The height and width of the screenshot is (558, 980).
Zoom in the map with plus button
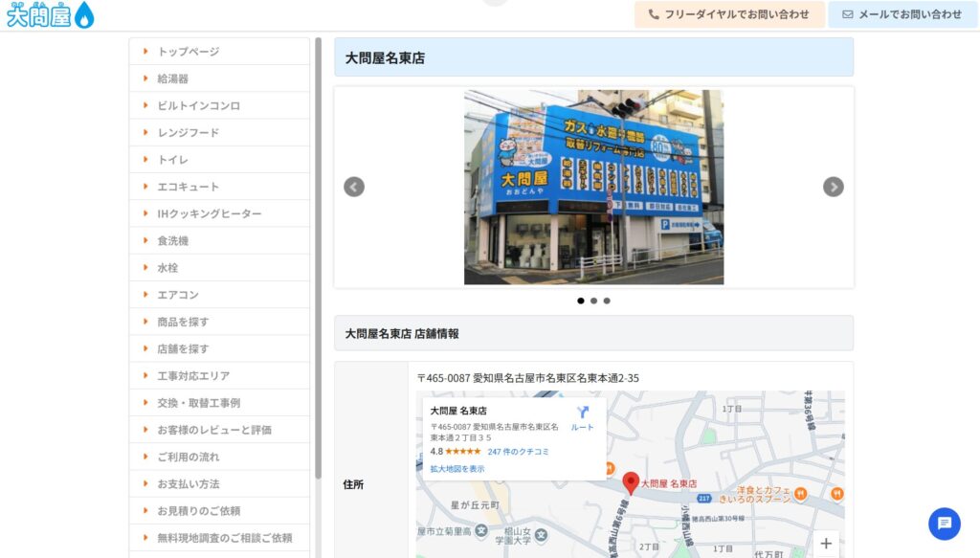tap(826, 544)
